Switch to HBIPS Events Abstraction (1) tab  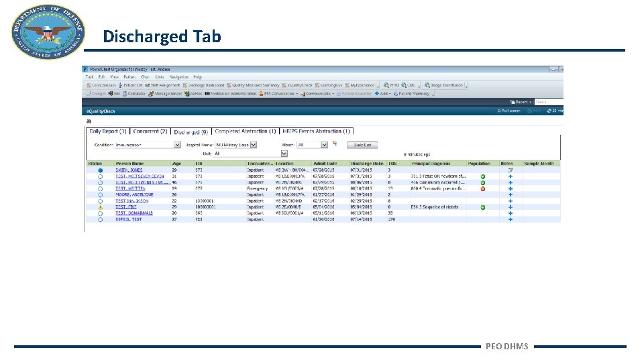pyautogui.click(x=316, y=131)
